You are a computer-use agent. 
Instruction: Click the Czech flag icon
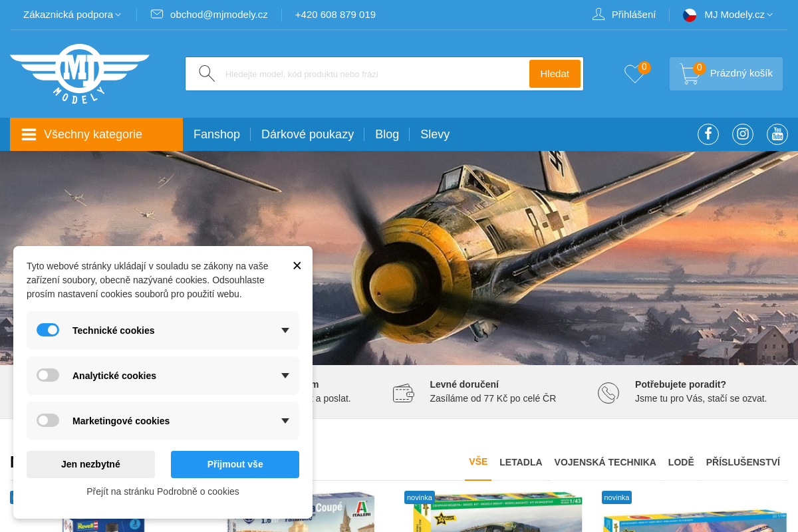(x=690, y=15)
